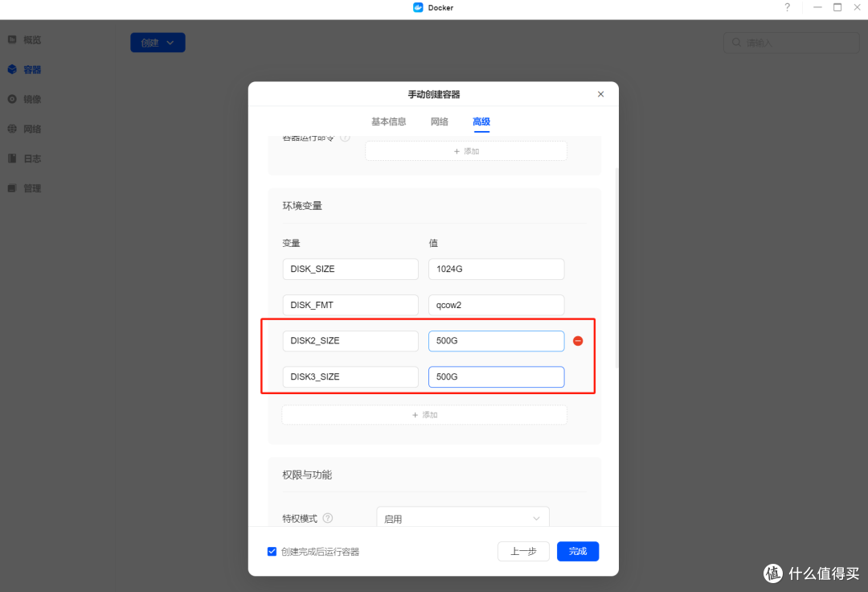Open the 日志 logs sidebar item
Image resolution: width=868 pixels, height=592 pixels.
[x=24, y=158]
